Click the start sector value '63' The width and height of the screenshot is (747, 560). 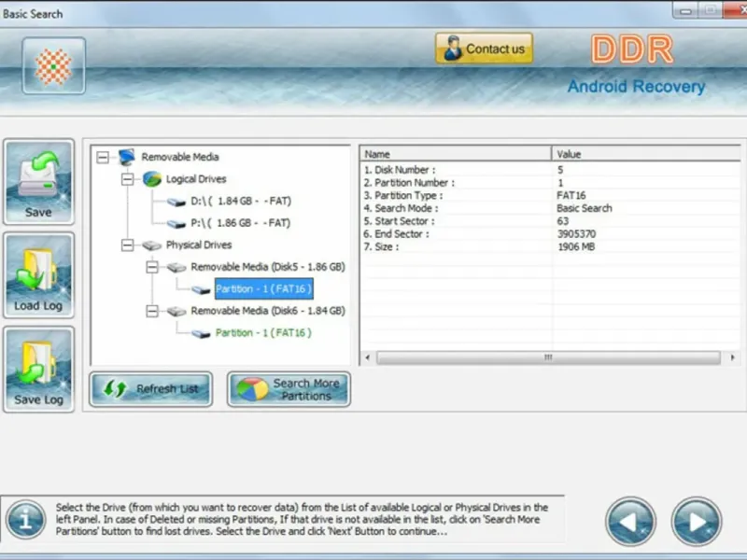pyautogui.click(x=563, y=221)
